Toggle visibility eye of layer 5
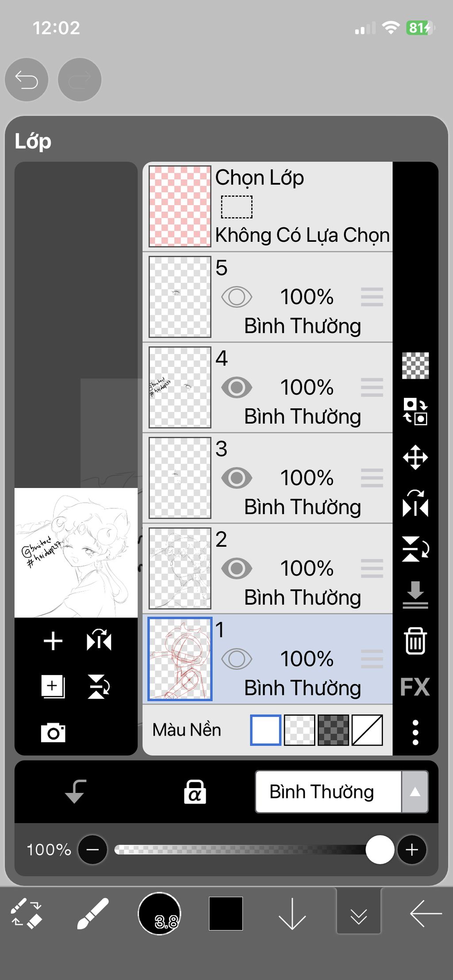 pyautogui.click(x=237, y=297)
